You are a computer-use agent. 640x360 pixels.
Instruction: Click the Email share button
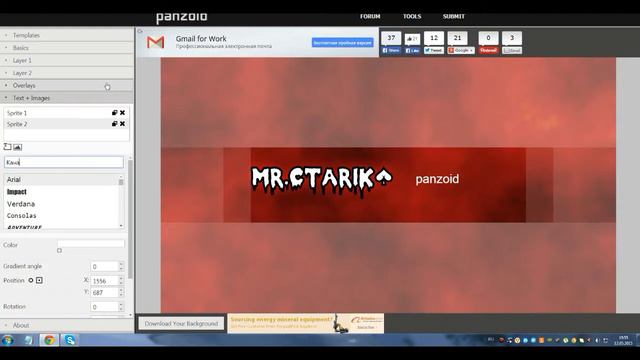pyautogui.click(x=512, y=51)
